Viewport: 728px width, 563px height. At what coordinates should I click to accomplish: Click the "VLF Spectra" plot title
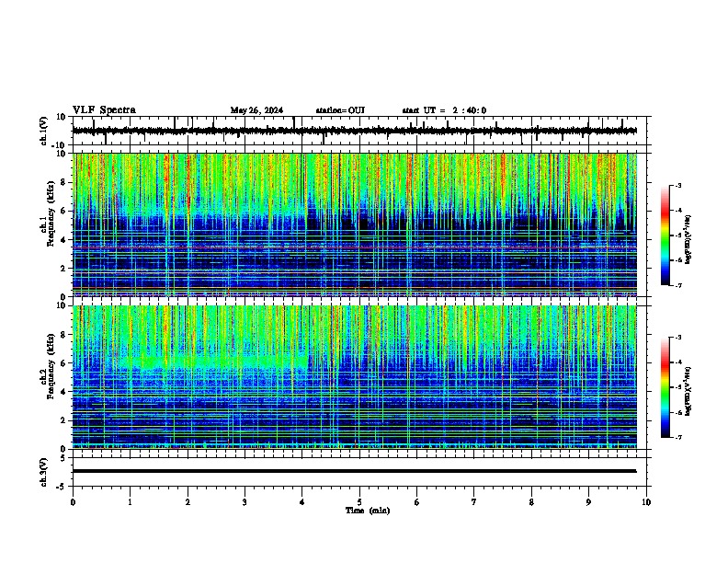coord(104,110)
